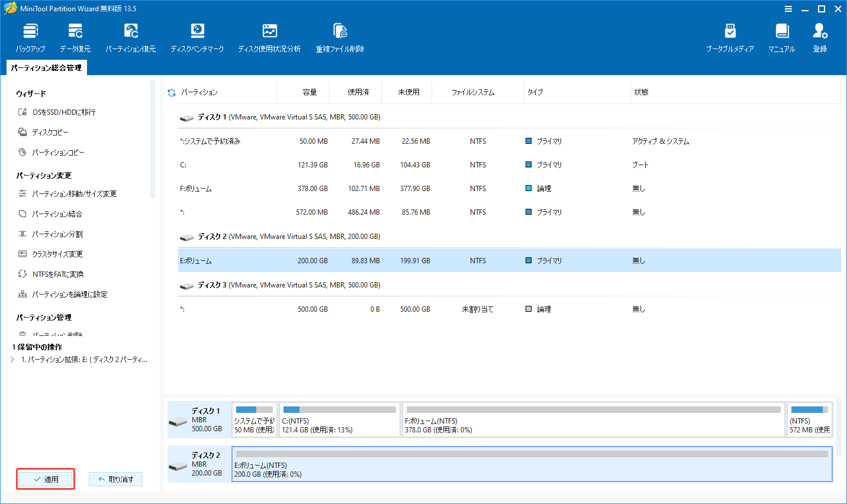Start the ディスクベンチマーク disk benchmark
Viewport: 847px width, 504px height.
pyautogui.click(x=197, y=35)
